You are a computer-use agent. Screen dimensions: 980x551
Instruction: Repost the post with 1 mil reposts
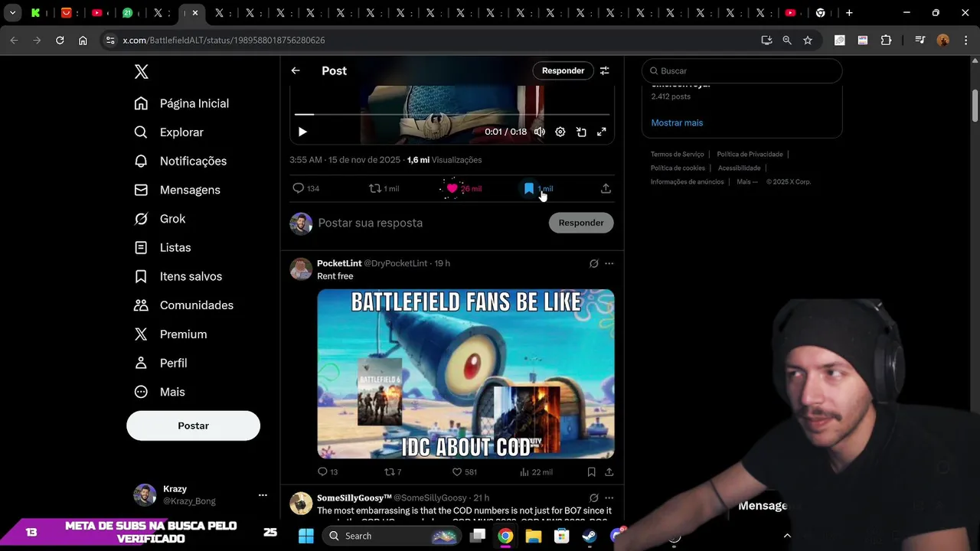384,188
